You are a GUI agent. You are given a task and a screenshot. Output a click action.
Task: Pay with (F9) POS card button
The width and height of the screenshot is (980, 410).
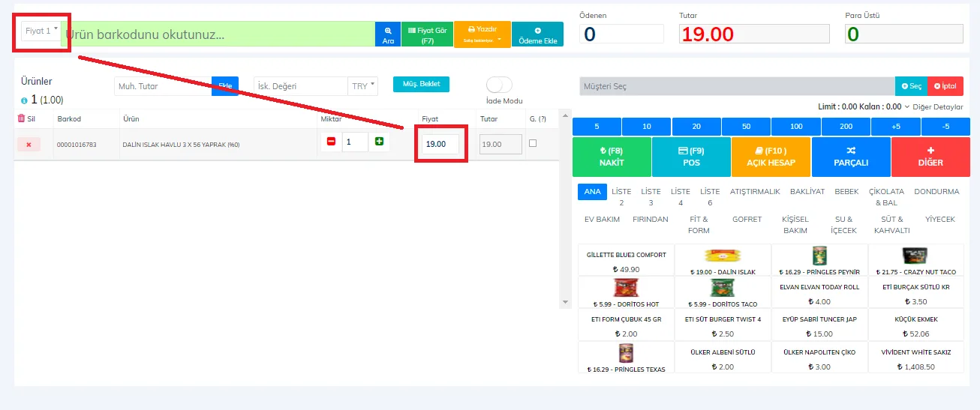(691, 157)
